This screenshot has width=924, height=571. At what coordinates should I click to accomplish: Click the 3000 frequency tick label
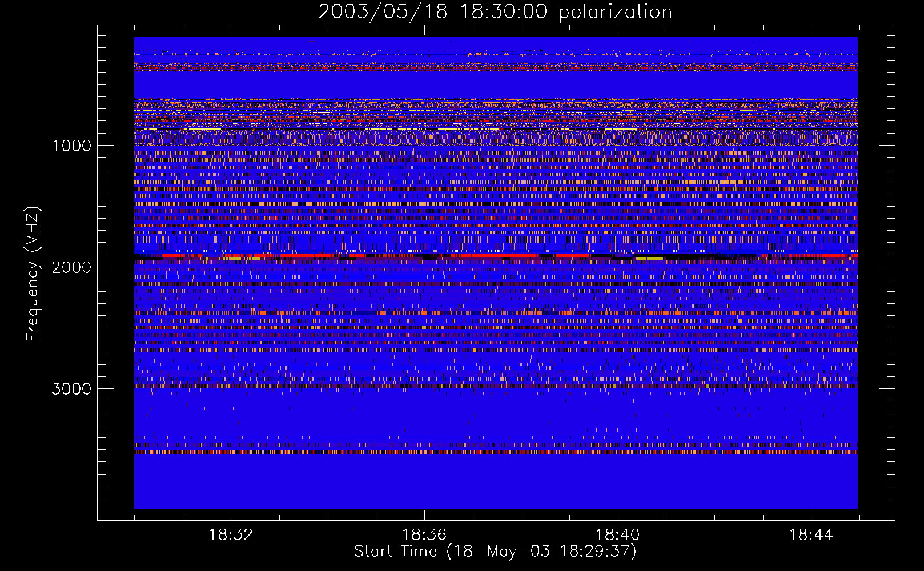(71, 389)
